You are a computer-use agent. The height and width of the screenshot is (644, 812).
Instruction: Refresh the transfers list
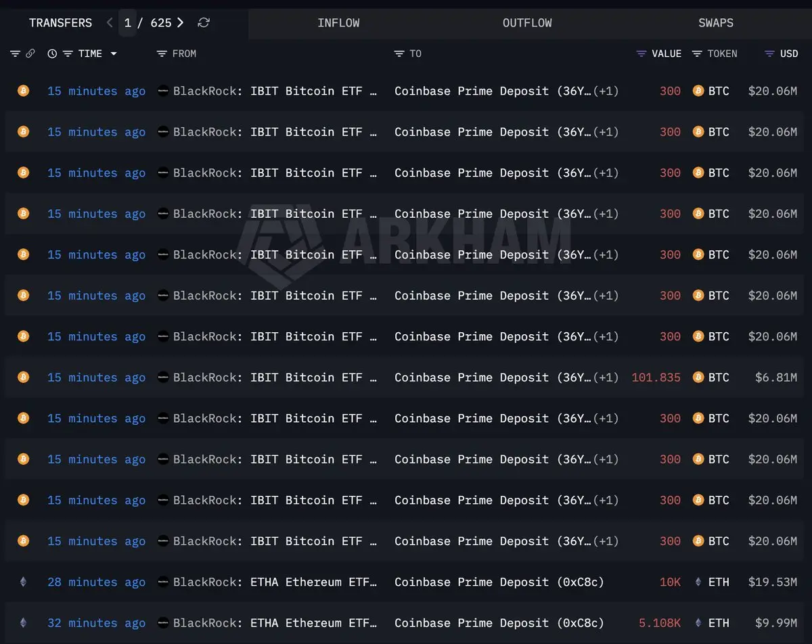pyautogui.click(x=204, y=23)
